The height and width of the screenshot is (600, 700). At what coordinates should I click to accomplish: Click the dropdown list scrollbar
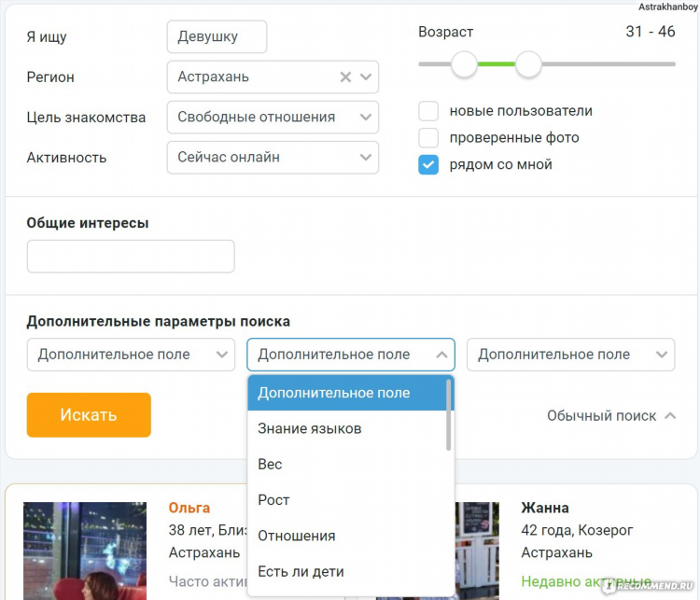pyautogui.click(x=448, y=415)
